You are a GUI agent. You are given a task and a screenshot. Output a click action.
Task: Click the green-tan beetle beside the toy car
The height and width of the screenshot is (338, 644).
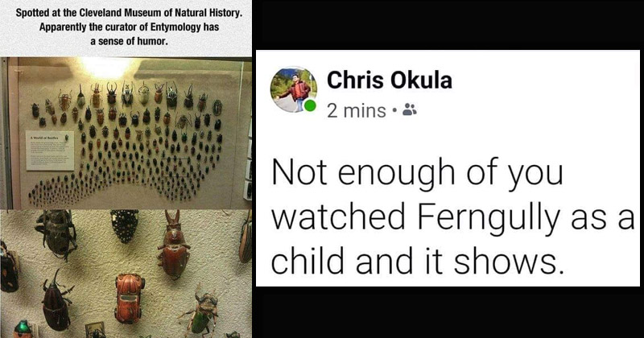click(x=200, y=312)
